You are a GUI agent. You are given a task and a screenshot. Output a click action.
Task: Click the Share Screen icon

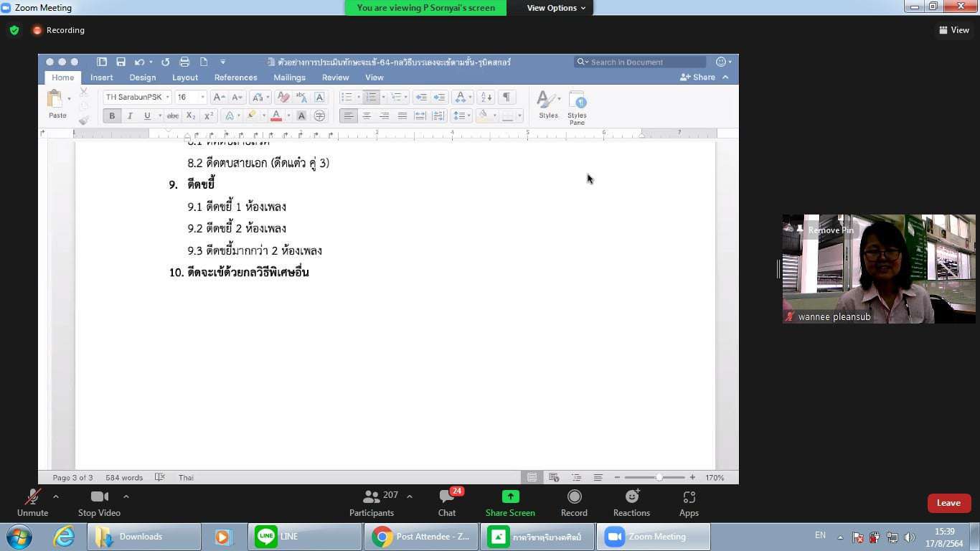click(x=510, y=496)
